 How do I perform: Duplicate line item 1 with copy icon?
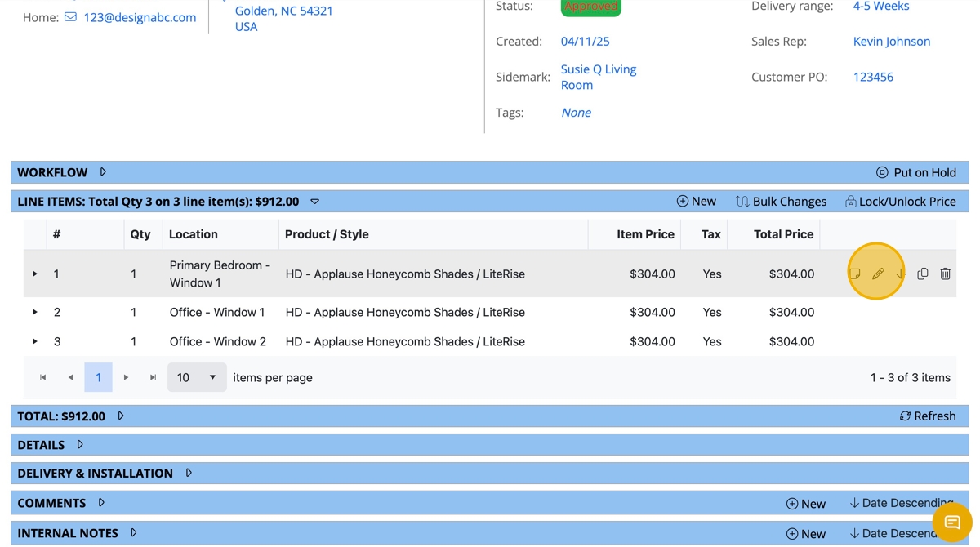click(x=923, y=274)
